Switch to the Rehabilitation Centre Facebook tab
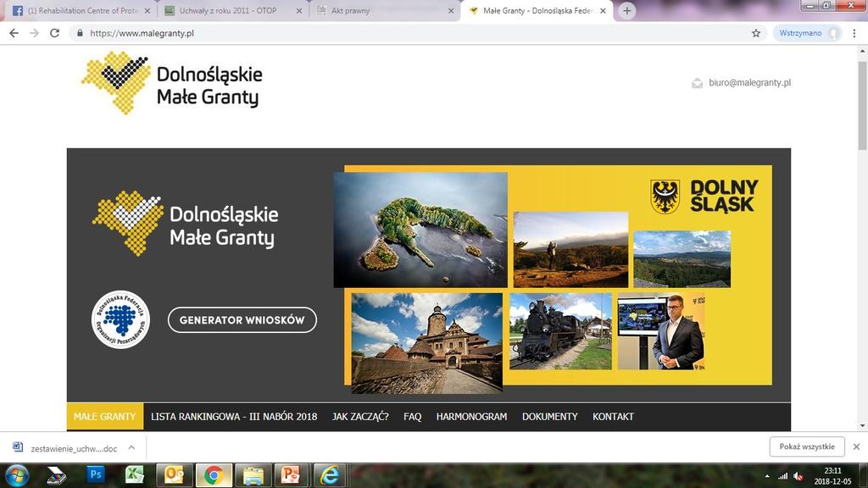 tap(81, 10)
